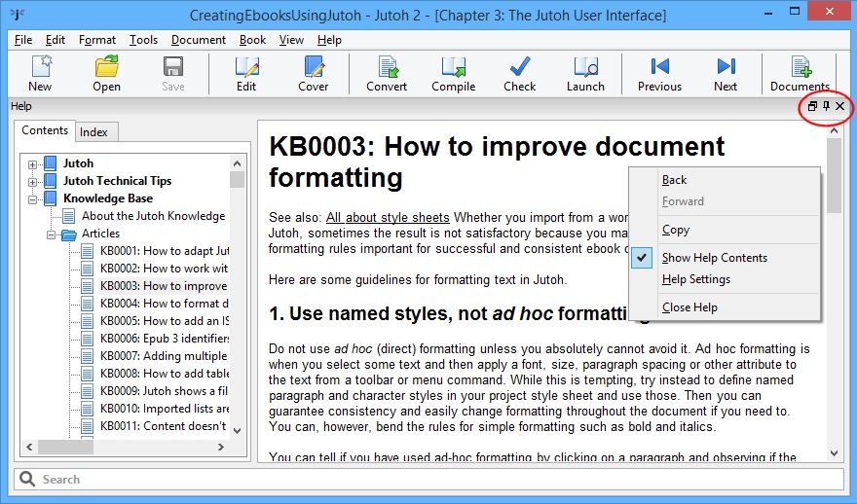The height and width of the screenshot is (504, 857).
Task: Click into the Search field
Action: (x=429, y=479)
